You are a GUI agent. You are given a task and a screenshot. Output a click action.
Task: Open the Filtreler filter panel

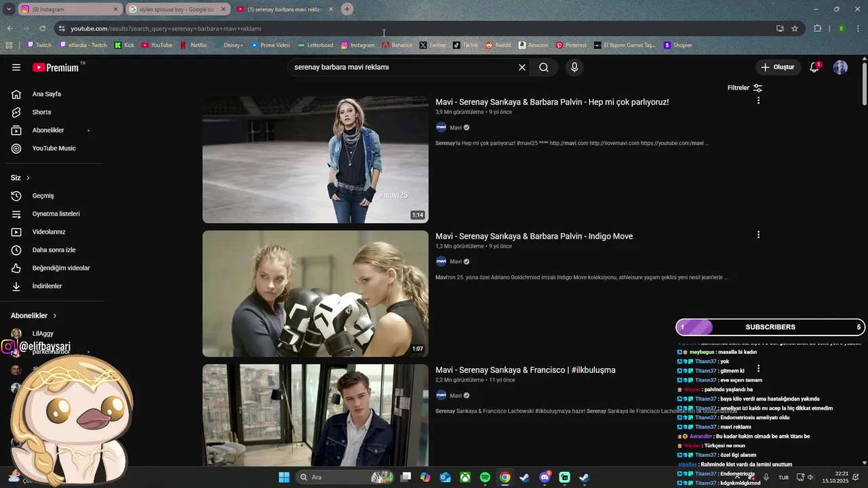click(745, 88)
